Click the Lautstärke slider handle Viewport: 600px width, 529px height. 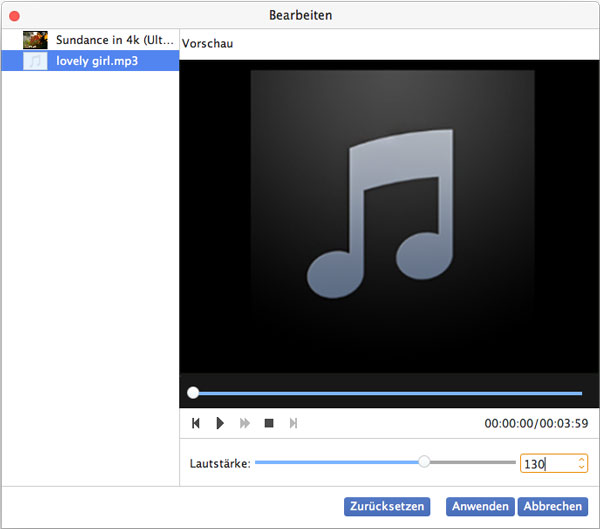click(424, 462)
